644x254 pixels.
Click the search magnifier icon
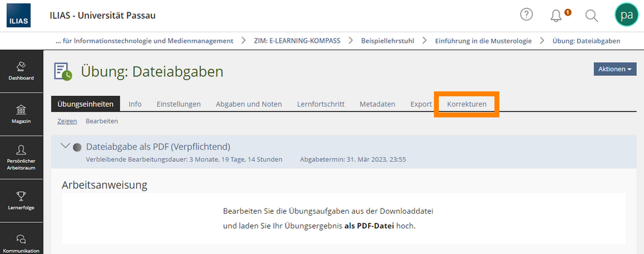click(x=591, y=16)
